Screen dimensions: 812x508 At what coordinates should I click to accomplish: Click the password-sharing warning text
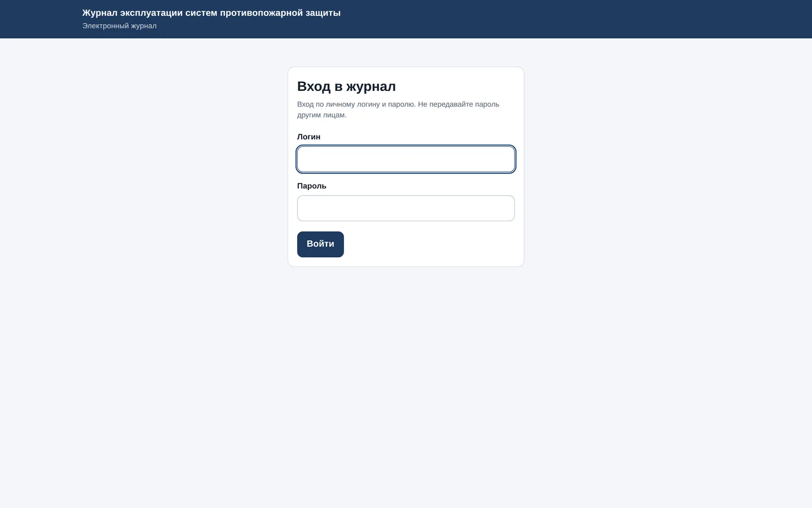[398, 110]
